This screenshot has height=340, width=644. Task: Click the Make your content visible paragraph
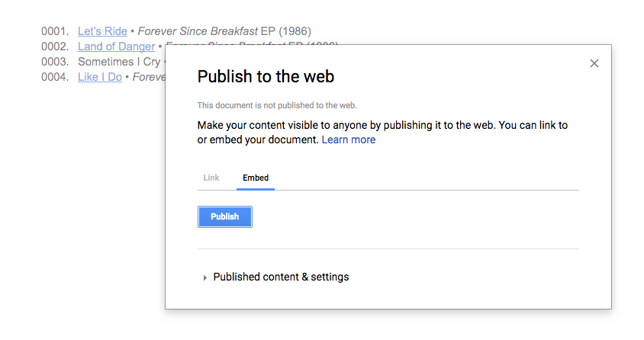(x=382, y=133)
